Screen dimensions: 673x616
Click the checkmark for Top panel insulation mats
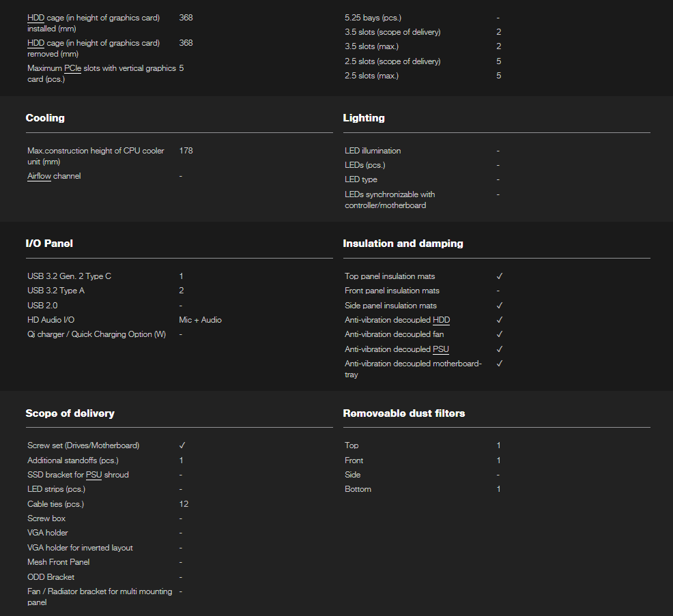pyautogui.click(x=500, y=276)
